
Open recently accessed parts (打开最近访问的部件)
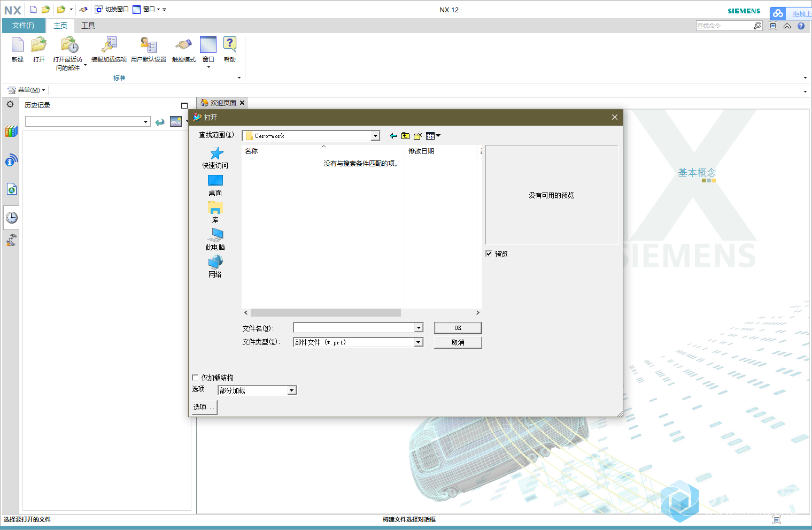pos(68,53)
